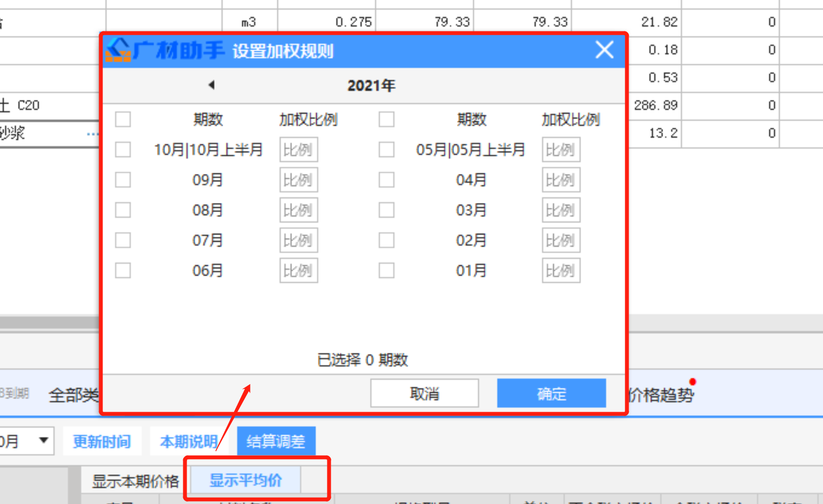This screenshot has width=823, height=504.
Task: Click ratio field for 01月
Action: point(561,270)
